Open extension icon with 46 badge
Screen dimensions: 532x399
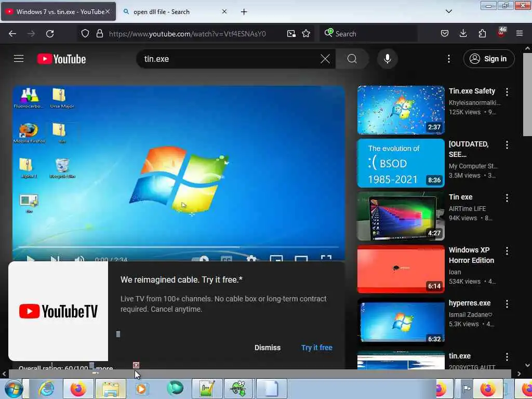coord(501,32)
